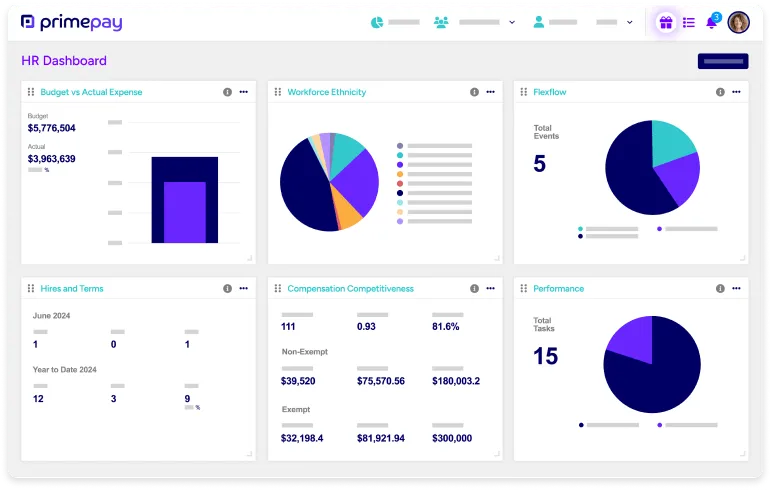Grab the Flexflow widget drag handle
The width and height of the screenshot is (771, 490).
524,92
